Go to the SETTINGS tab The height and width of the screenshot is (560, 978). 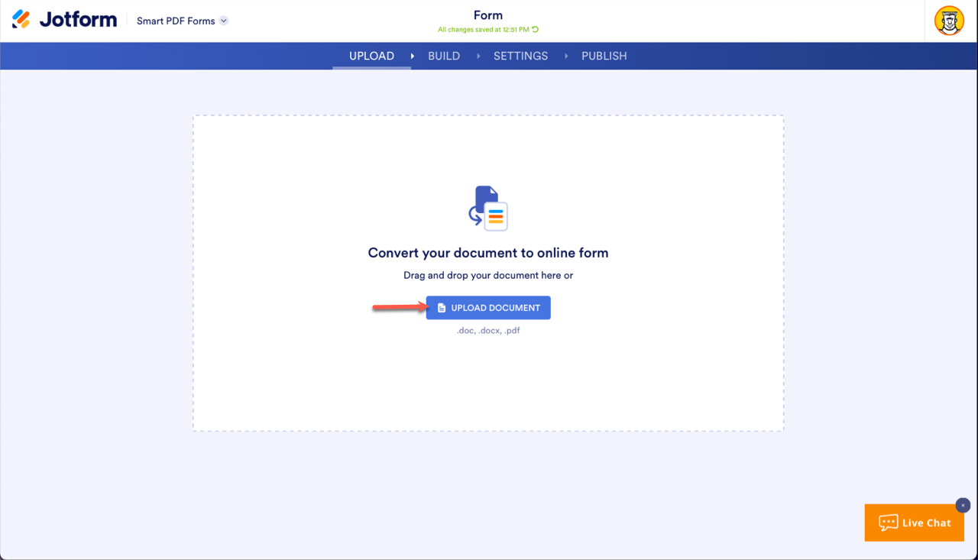click(520, 56)
